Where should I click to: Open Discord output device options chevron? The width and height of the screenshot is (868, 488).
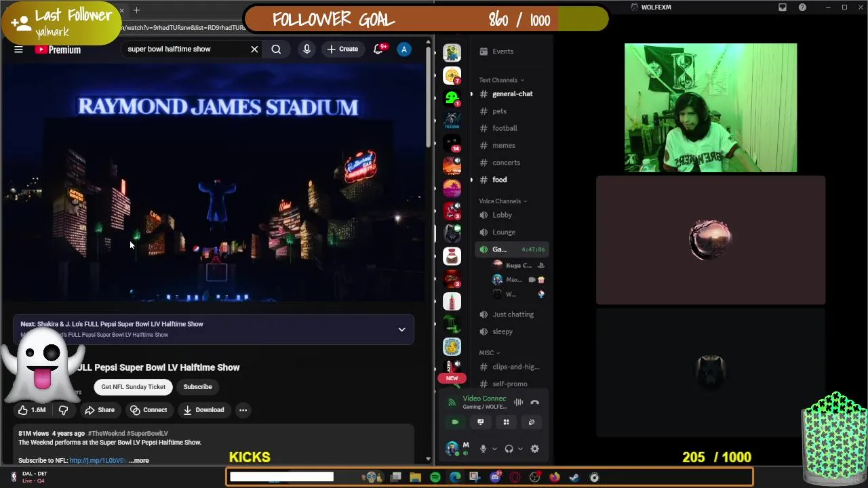[519, 449]
